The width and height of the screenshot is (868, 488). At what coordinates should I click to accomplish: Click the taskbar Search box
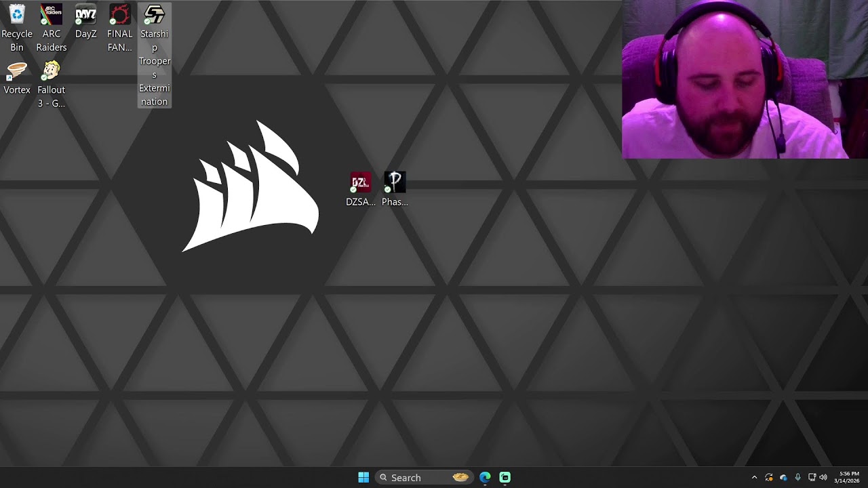[424, 477]
